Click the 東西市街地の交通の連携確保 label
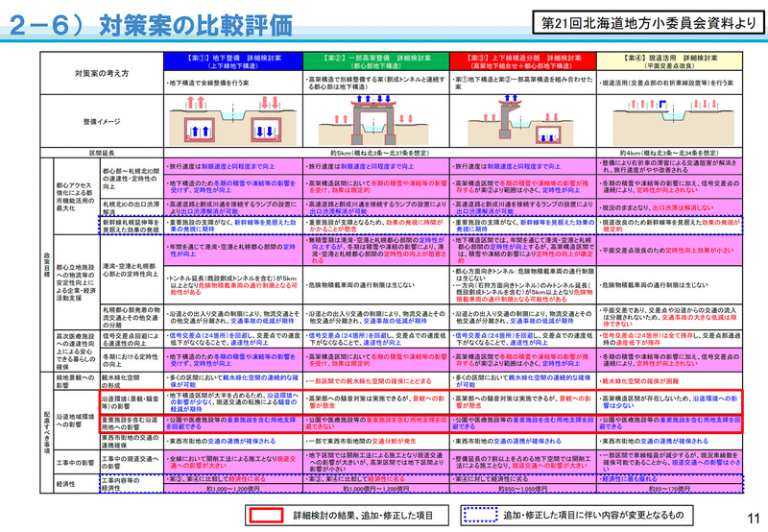Image resolution: width=768 pixels, height=532 pixels. coord(132,441)
